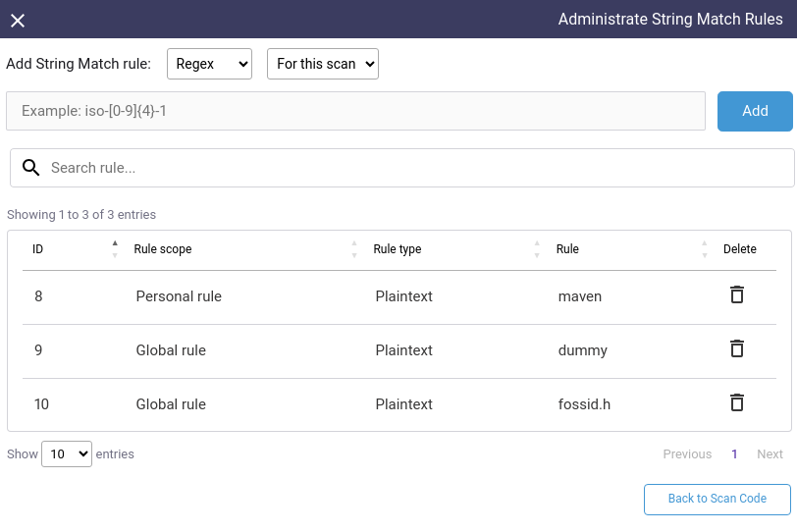Image resolution: width=797 pixels, height=532 pixels.
Task: Click ID cell 10
Action: pos(41,404)
